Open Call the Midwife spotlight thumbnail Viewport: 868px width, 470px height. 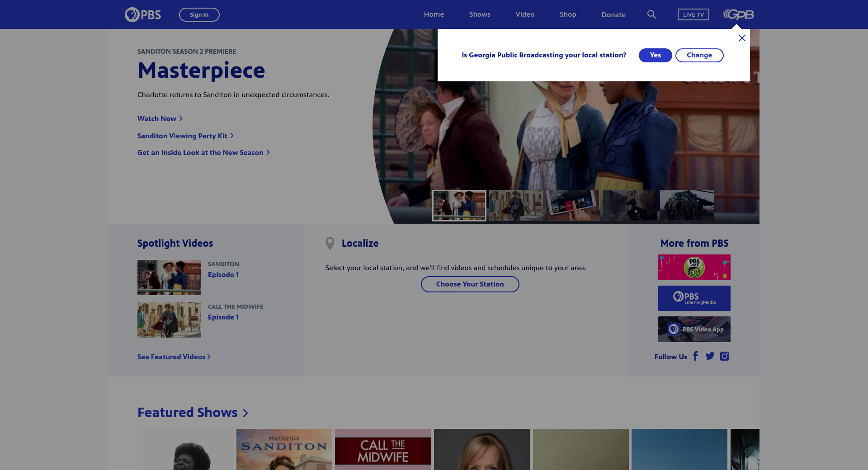(169, 320)
